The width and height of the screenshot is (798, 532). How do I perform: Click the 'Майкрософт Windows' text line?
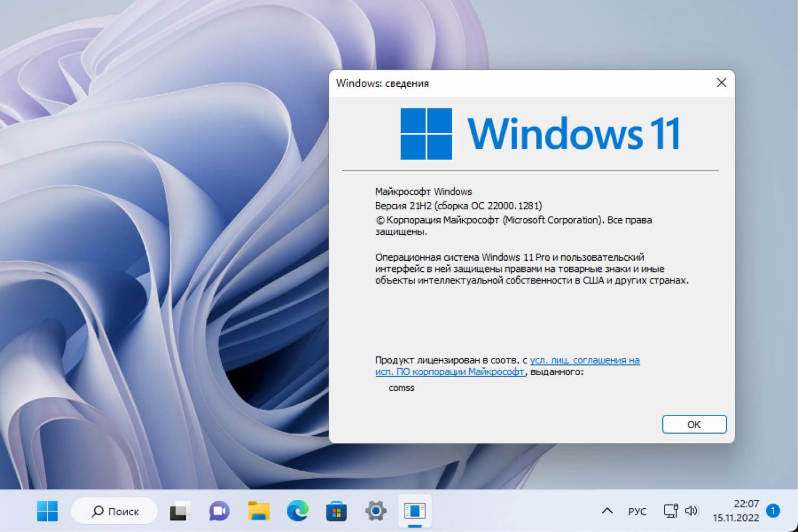(x=423, y=192)
